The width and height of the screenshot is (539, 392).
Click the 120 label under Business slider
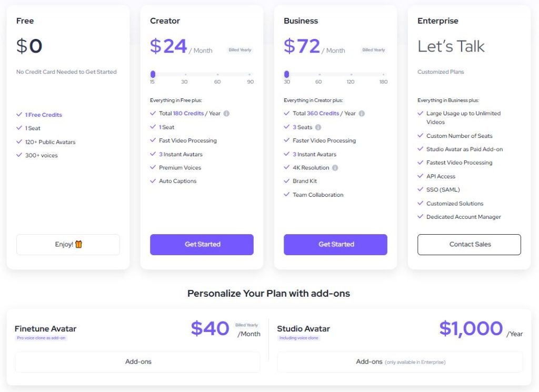351,82
